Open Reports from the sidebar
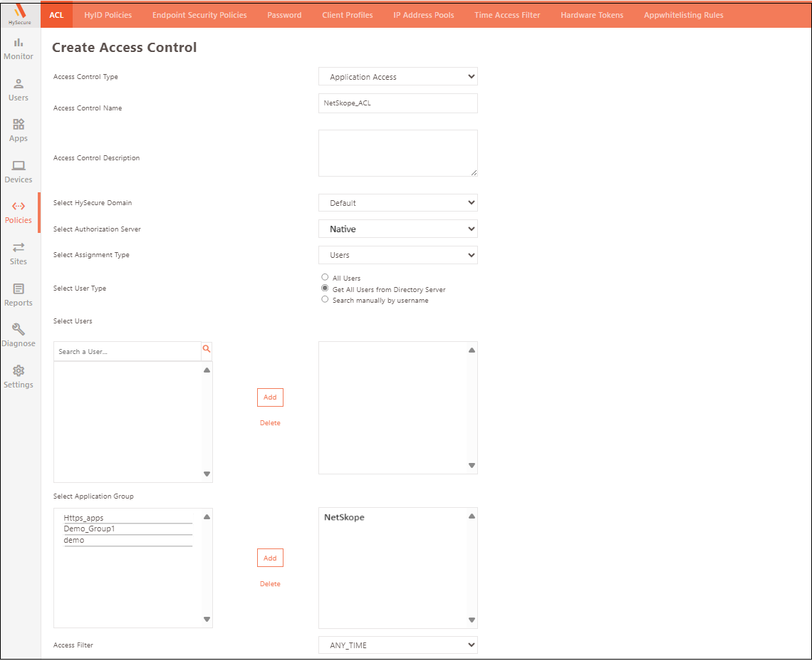Screen dimensions: 812x661 19,294
